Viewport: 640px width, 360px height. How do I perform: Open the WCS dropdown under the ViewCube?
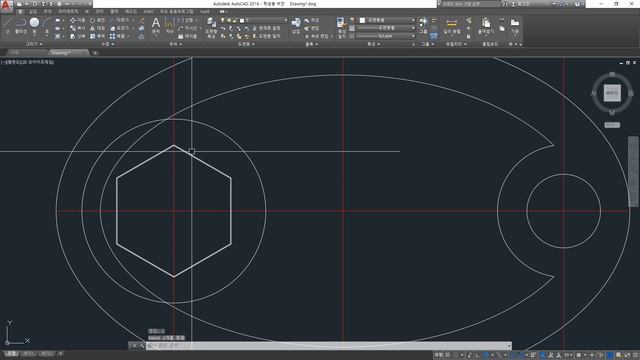[x=612, y=125]
